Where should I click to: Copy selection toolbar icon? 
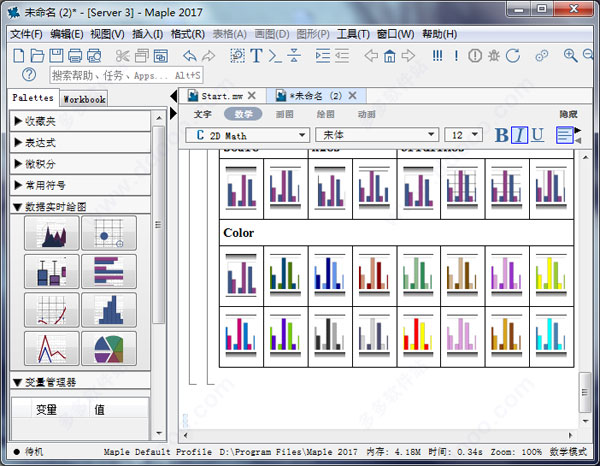tap(142, 56)
